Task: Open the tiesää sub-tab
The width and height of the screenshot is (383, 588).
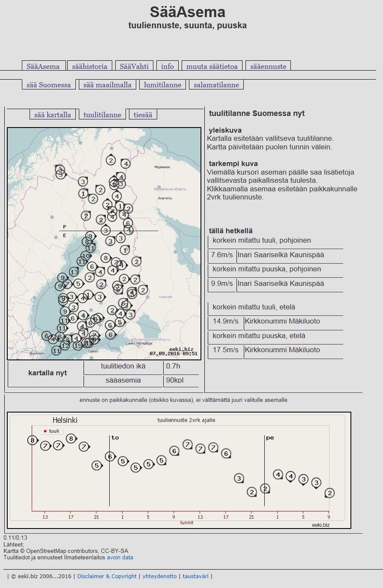Action: tap(143, 114)
